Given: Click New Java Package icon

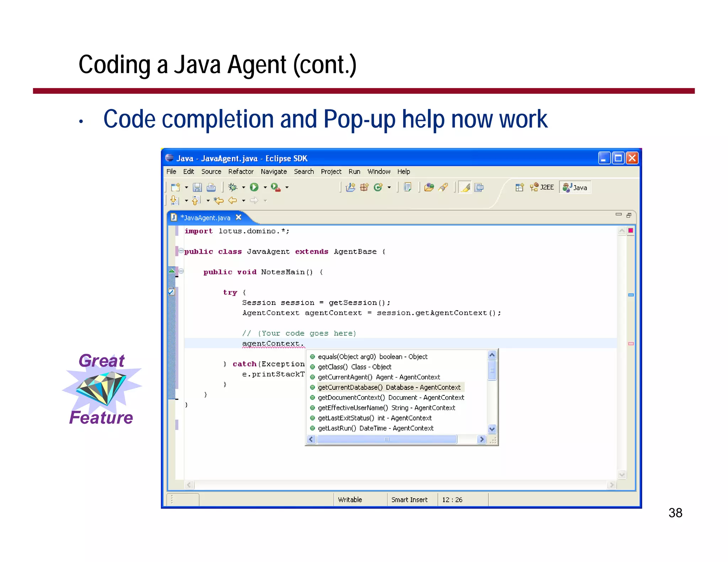Looking at the screenshot, I should pos(364,187).
